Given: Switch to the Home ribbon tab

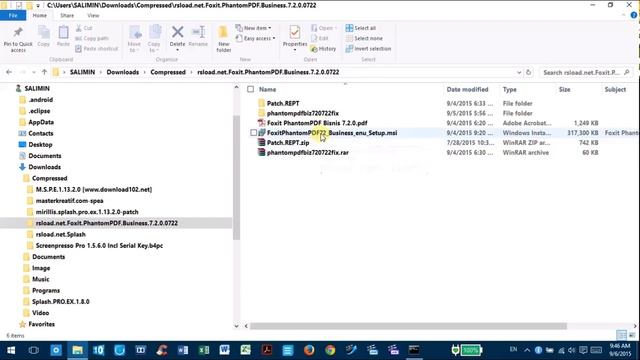Looking at the screenshot, I should pyautogui.click(x=40, y=16).
